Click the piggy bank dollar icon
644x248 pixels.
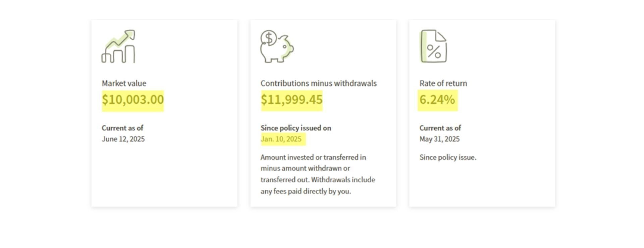click(277, 46)
